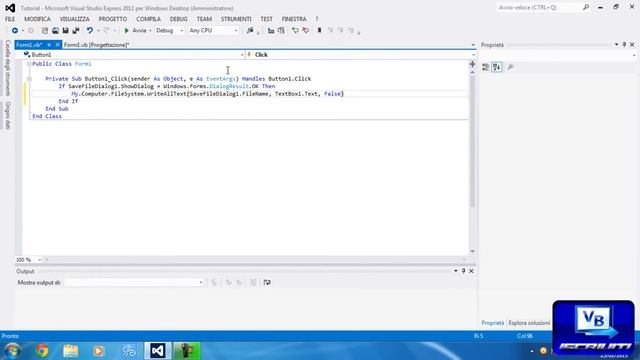Open the PROGETTO menu
This screenshot has width=640, height=360.
click(113, 19)
